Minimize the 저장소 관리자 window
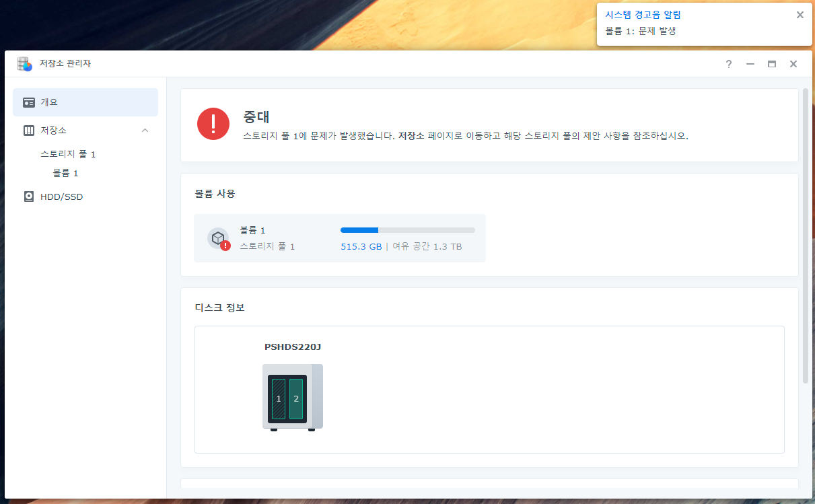Screen dimensions: 815x504 pyautogui.click(x=750, y=64)
